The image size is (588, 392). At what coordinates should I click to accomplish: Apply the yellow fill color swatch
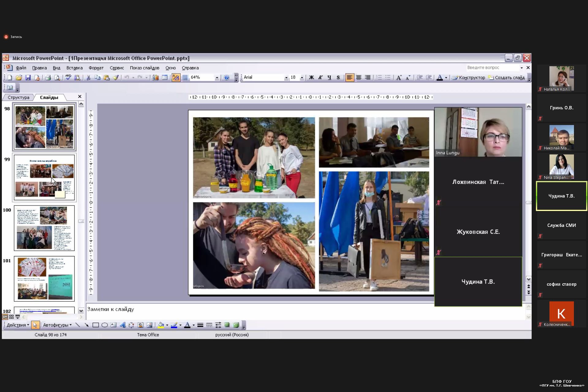point(161,325)
